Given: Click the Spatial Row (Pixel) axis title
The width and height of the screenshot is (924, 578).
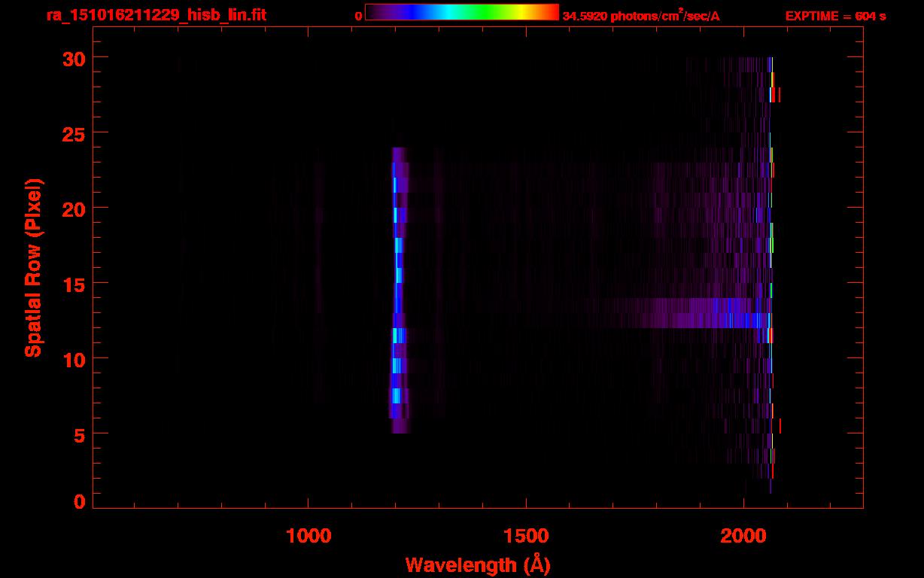Looking at the screenshot, I should (33, 267).
